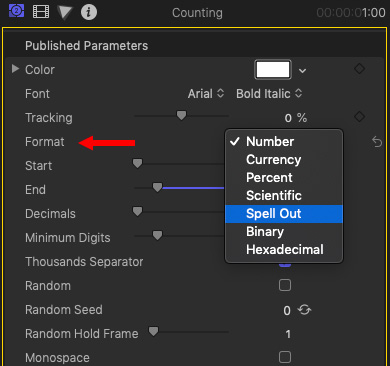
Task: Click the Tracking keyframe diamond
Action: coord(359,117)
